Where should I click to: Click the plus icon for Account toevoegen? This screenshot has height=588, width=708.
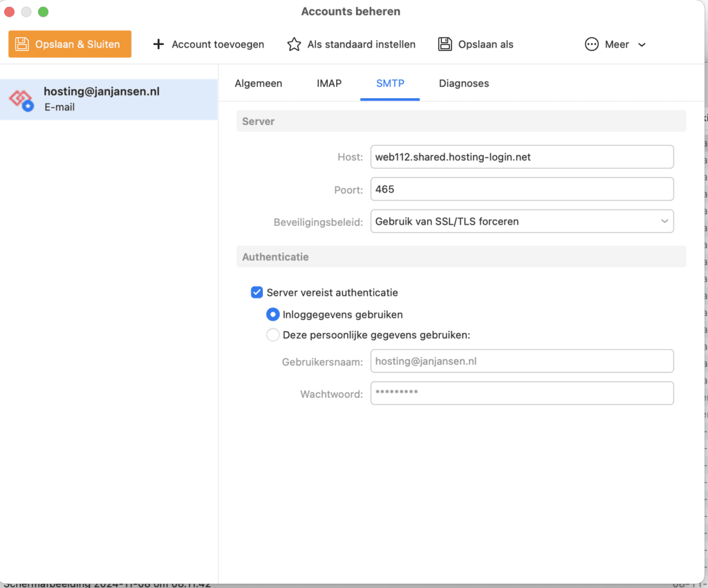coord(158,44)
